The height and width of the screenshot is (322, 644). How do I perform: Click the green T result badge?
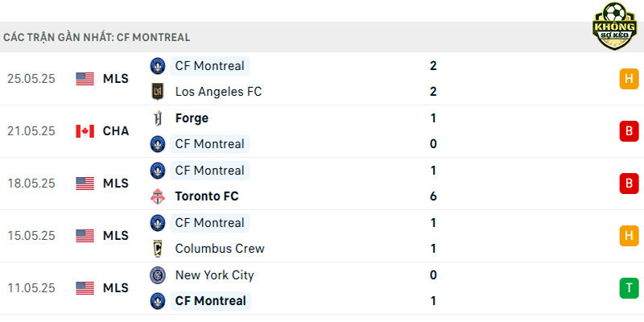(629, 288)
